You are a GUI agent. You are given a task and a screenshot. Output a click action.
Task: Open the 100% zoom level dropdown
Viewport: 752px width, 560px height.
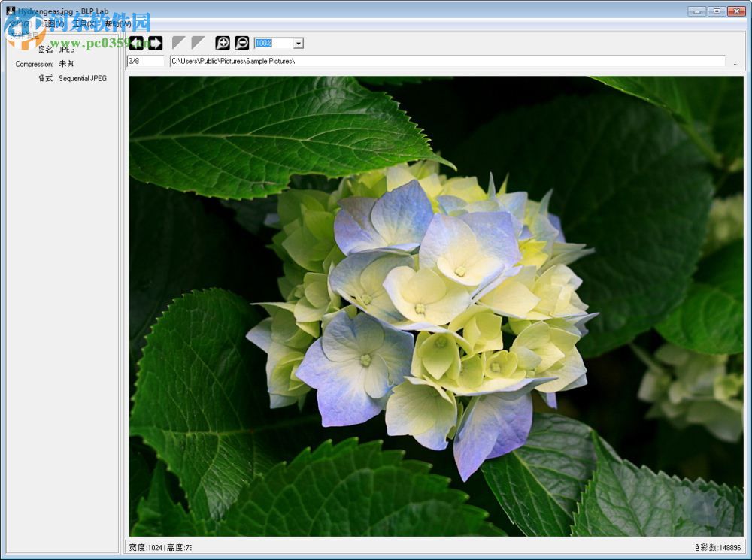[x=299, y=44]
